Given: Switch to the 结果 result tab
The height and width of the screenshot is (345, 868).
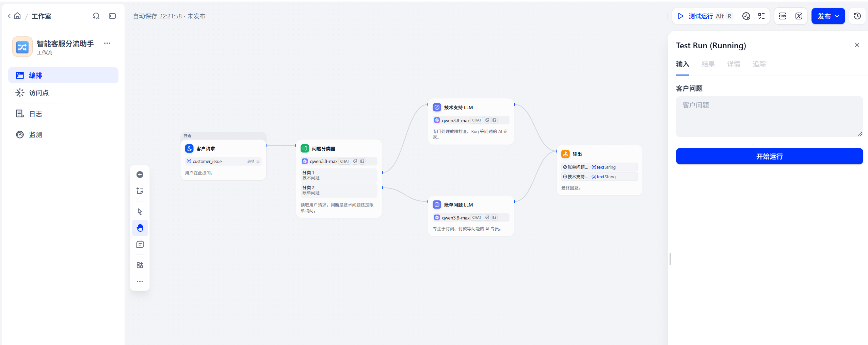Looking at the screenshot, I should [x=708, y=64].
